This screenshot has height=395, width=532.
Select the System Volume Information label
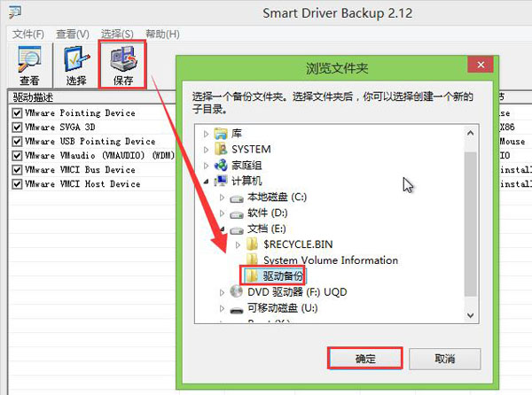coord(331,260)
